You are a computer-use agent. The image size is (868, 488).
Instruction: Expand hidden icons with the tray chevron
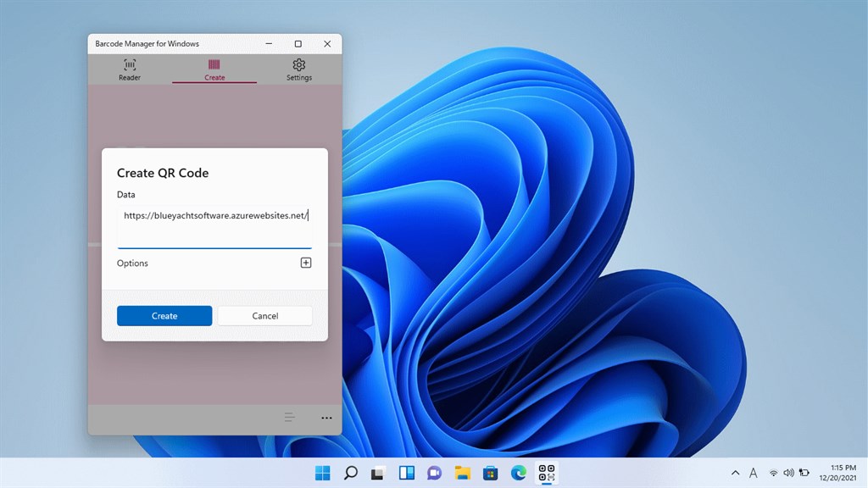(x=736, y=473)
